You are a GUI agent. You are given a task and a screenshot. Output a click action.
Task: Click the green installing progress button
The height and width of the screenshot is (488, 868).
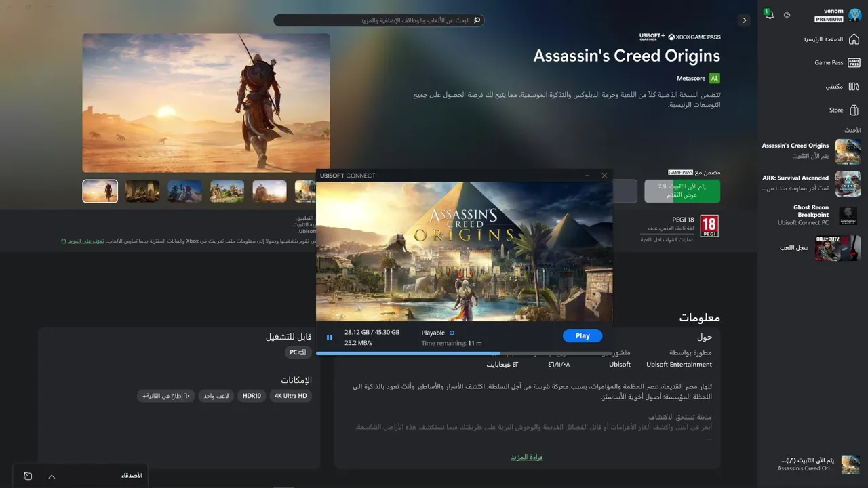click(x=682, y=191)
